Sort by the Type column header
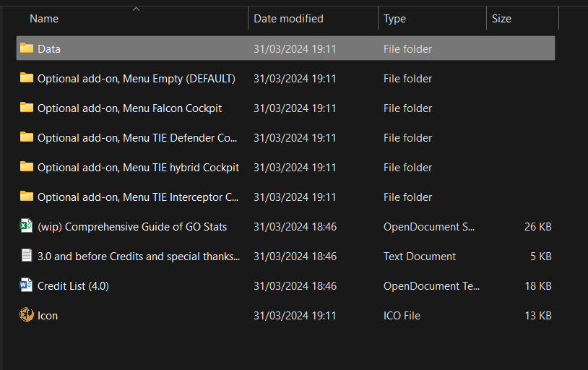This screenshot has width=588, height=370. (394, 19)
